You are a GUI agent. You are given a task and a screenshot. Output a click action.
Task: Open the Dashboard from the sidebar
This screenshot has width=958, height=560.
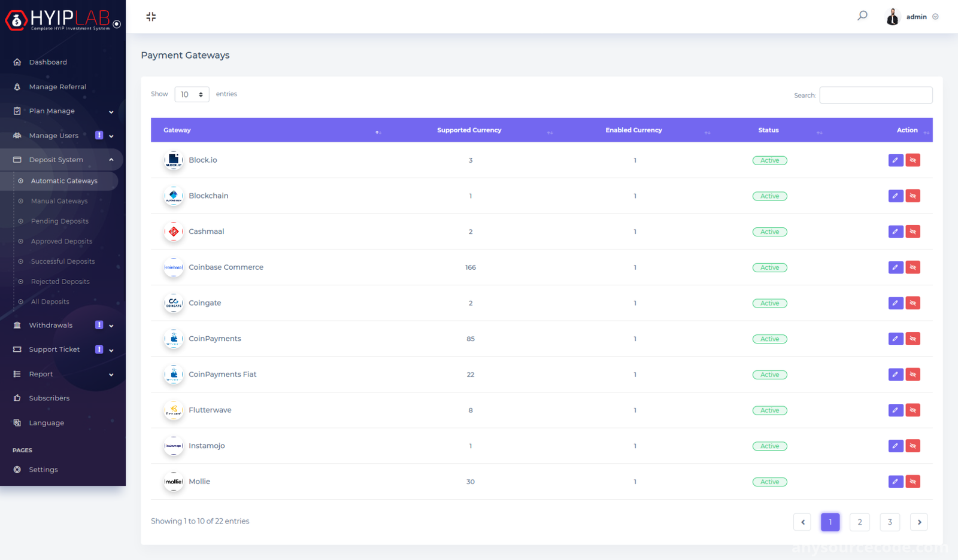tap(48, 62)
